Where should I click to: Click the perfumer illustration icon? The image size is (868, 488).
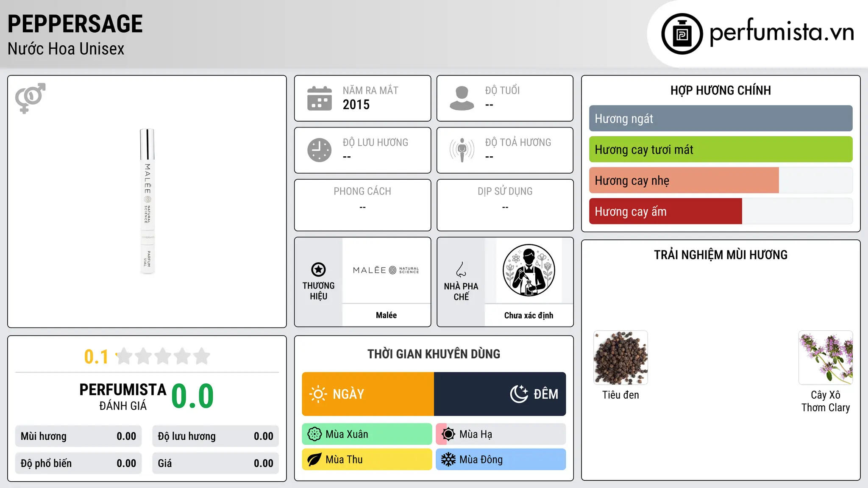click(529, 270)
